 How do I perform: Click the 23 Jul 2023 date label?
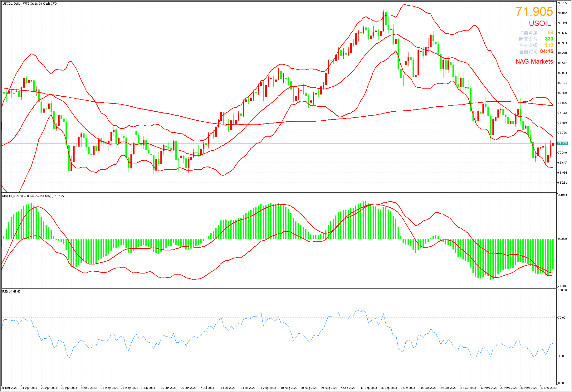coord(249,388)
